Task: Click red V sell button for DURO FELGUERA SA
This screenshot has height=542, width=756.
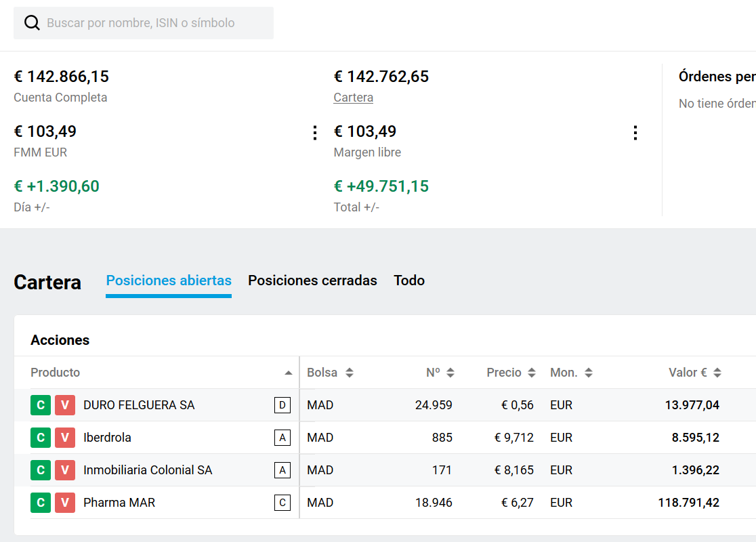Action: 64,405
